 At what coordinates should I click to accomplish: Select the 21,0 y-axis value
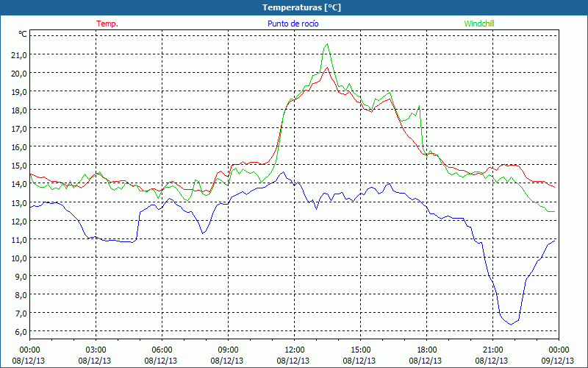click(19, 55)
